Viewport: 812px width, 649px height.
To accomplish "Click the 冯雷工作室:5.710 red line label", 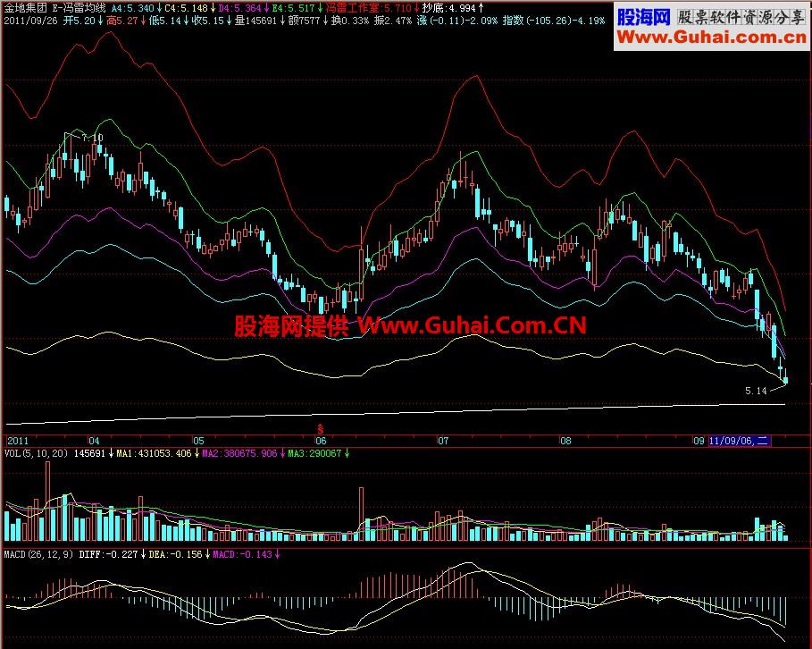I will pos(369,8).
